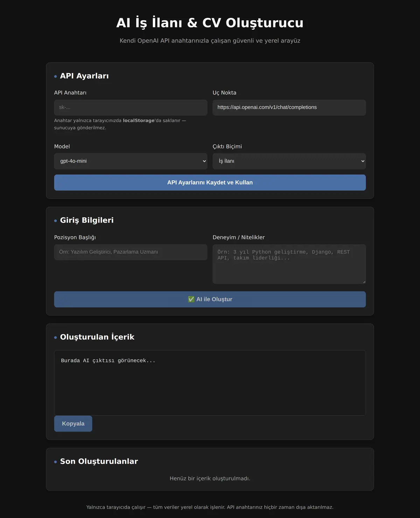Click the AI ile Oluştur button
Image resolution: width=420 pixels, height=518 pixels.
point(210,299)
